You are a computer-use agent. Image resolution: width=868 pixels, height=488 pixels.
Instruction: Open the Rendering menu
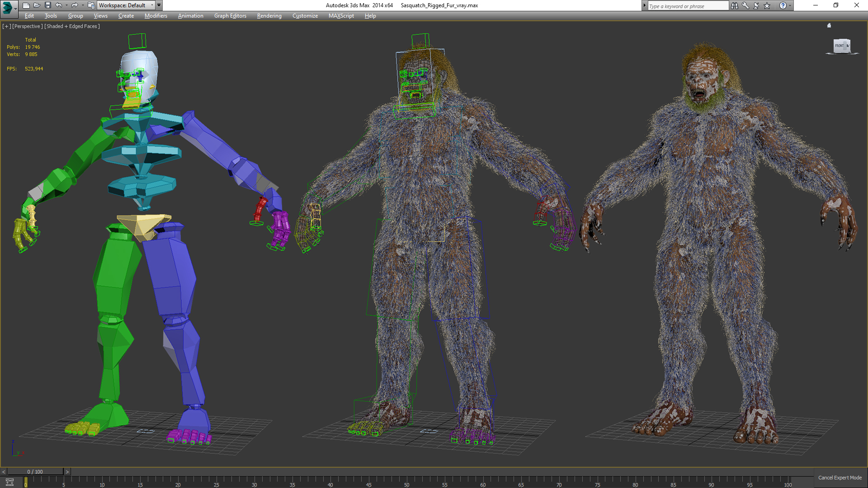269,16
